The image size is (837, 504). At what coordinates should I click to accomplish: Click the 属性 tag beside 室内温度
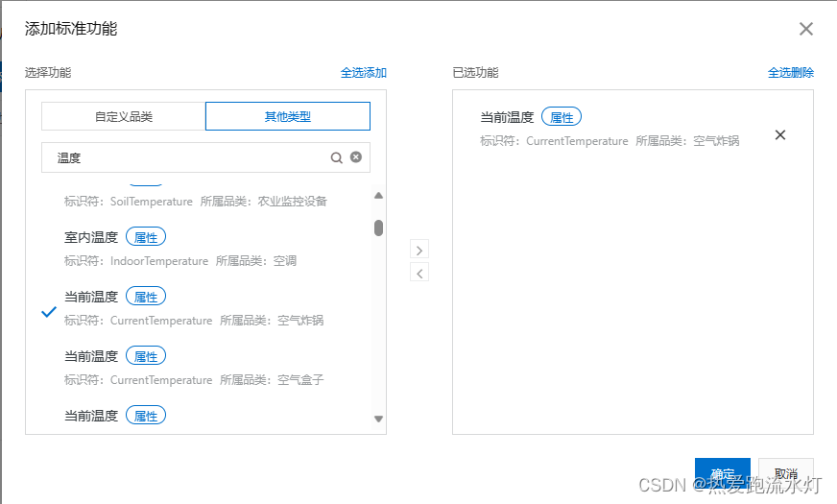pyautogui.click(x=146, y=237)
